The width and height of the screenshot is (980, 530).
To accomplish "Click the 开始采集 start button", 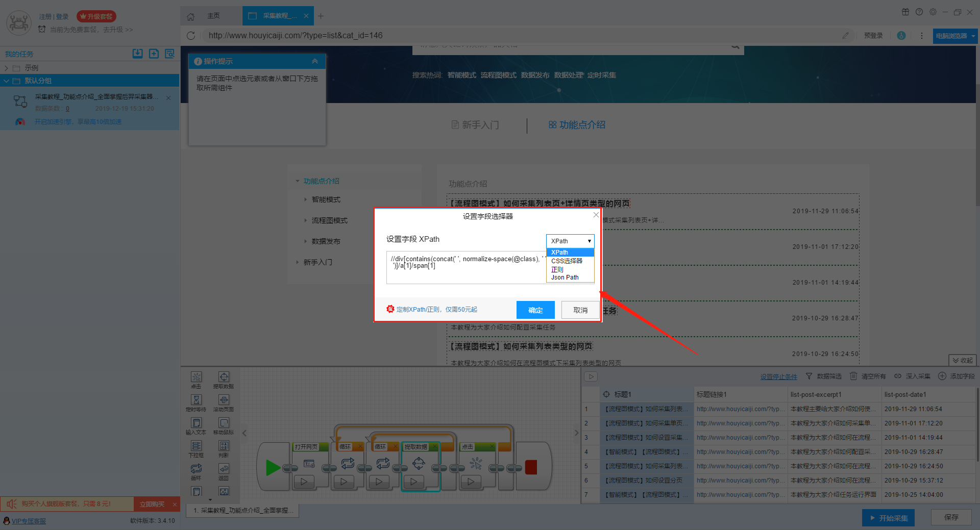I will 888,518.
